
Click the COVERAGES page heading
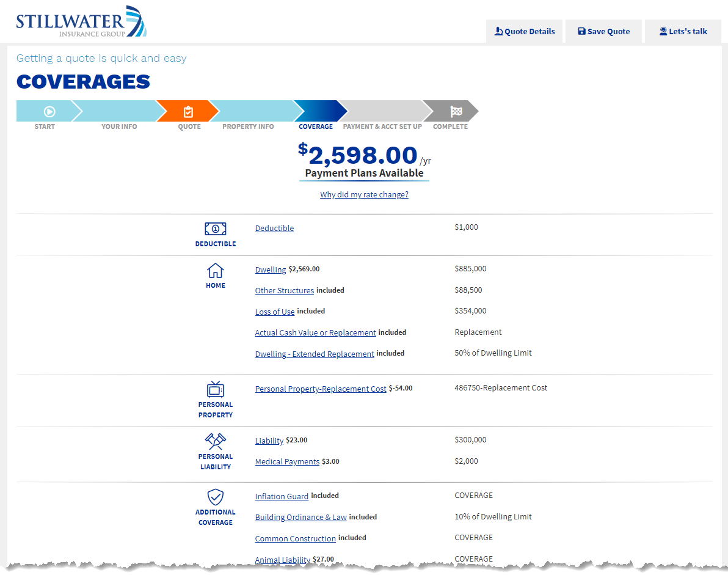pos(83,82)
